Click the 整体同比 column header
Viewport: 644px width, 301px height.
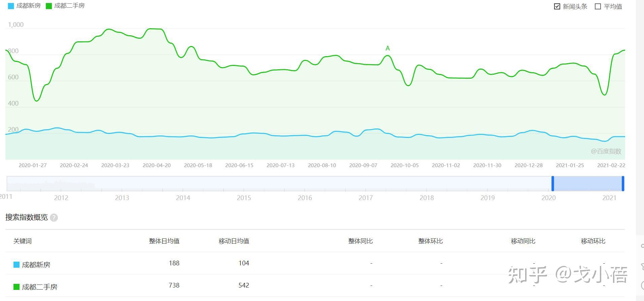pyautogui.click(x=361, y=241)
